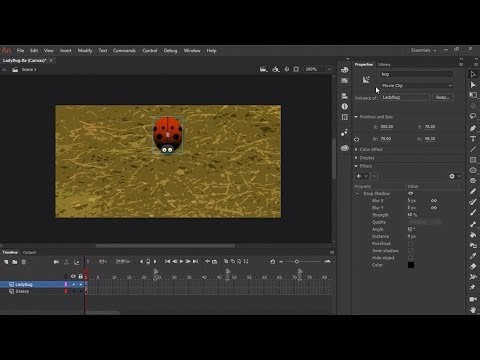Select the Line tool
480x360 pixels.
473,149
